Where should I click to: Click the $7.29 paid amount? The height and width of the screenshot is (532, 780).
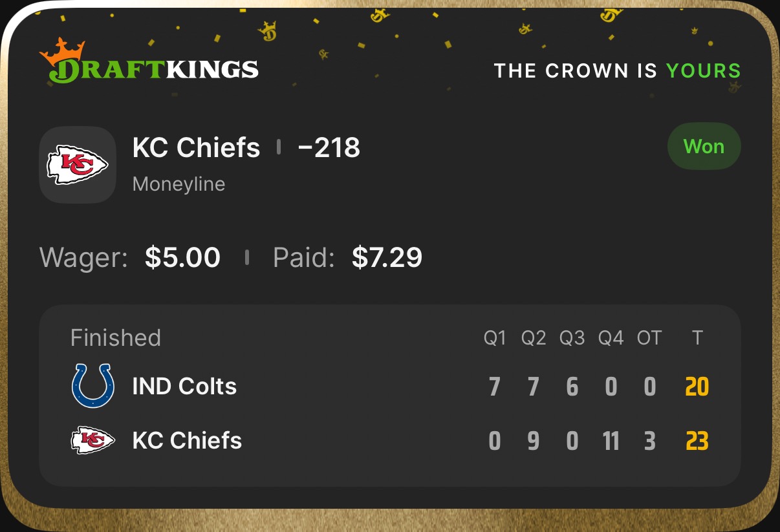pos(387,257)
